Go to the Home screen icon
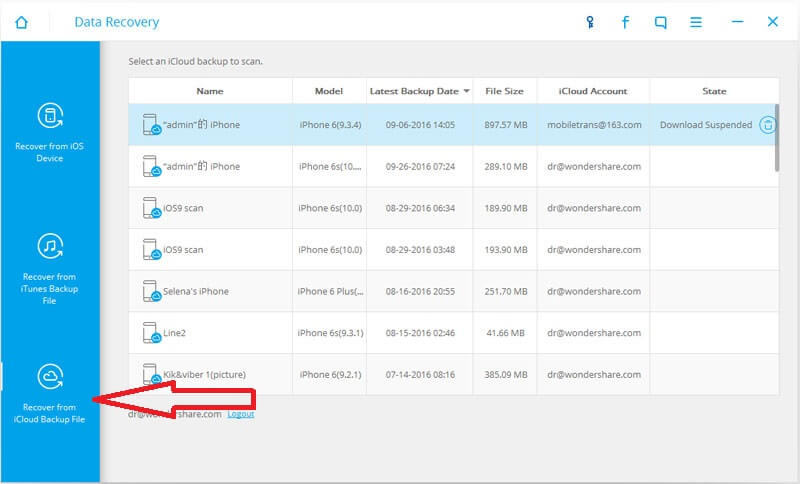Viewport: 800px width, 484px height. (x=21, y=22)
